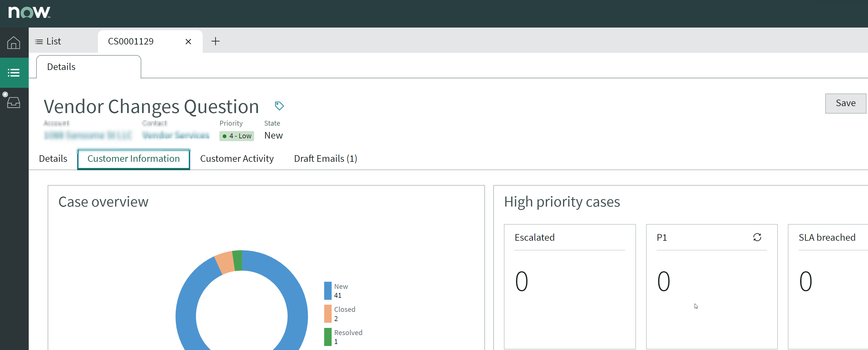868x350 pixels.
Task: Open the Inbox icon in the sidebar
Action: [13, 102]
